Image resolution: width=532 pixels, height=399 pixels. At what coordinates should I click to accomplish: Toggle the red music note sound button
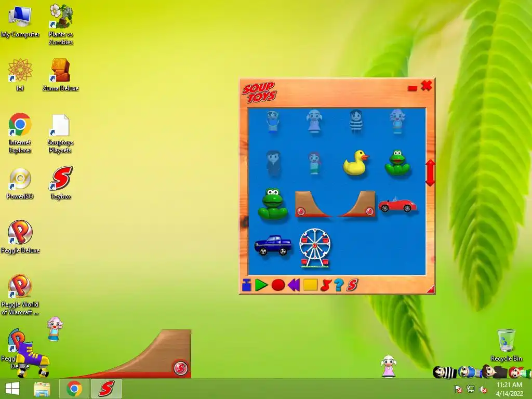point(326,285)
